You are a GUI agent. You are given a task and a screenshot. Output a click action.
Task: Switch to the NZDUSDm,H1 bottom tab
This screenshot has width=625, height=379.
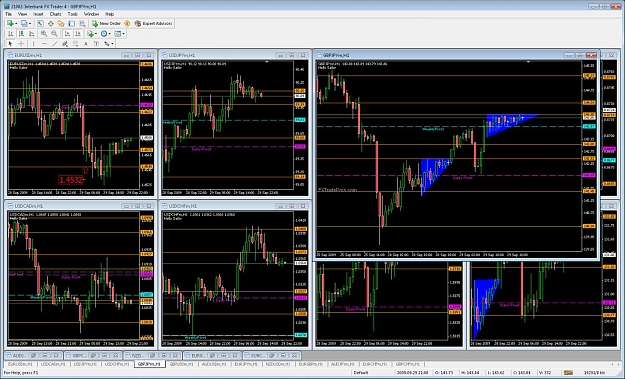pyautogui.click(x=278, y=364)
